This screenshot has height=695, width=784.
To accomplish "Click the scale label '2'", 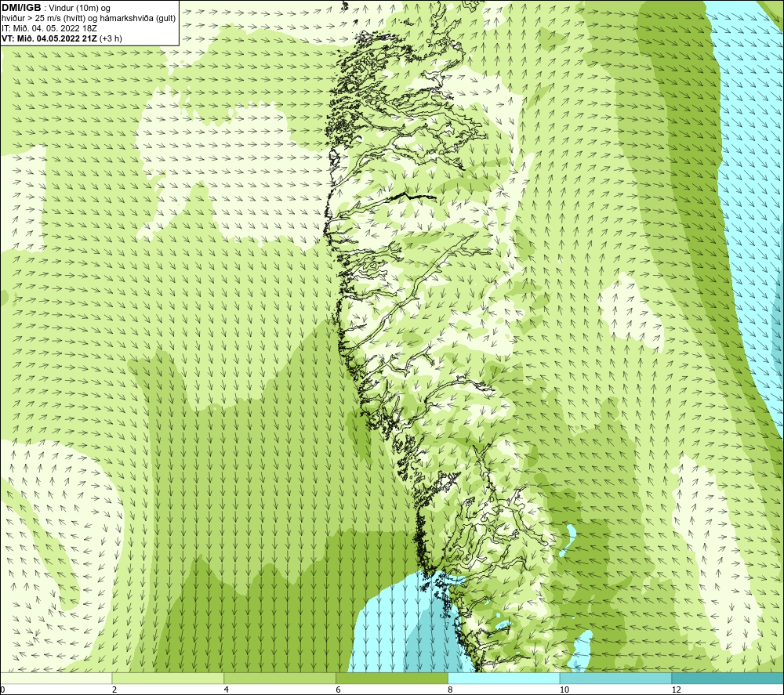I will pos(114,690).
